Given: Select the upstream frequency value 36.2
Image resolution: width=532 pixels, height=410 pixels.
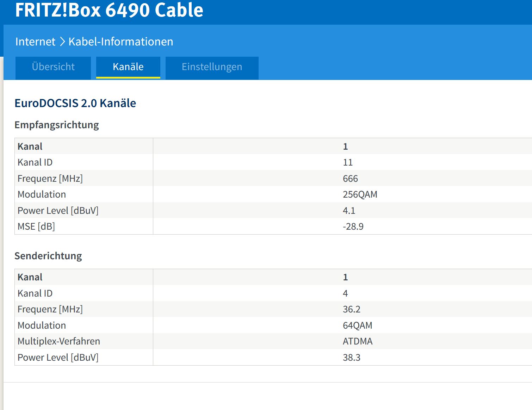Looking at the screenshot, I should (x=351, y=309).
